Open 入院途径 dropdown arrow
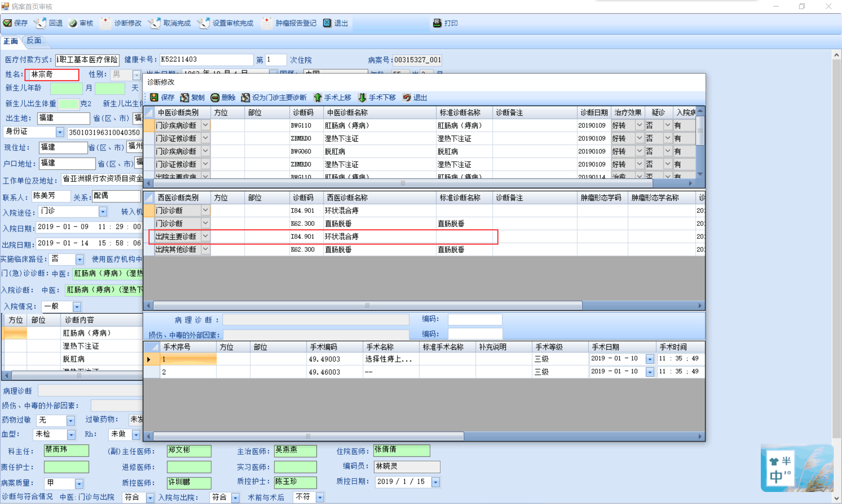The width and height of the screenshot is (842, 504). pos(103,212)
